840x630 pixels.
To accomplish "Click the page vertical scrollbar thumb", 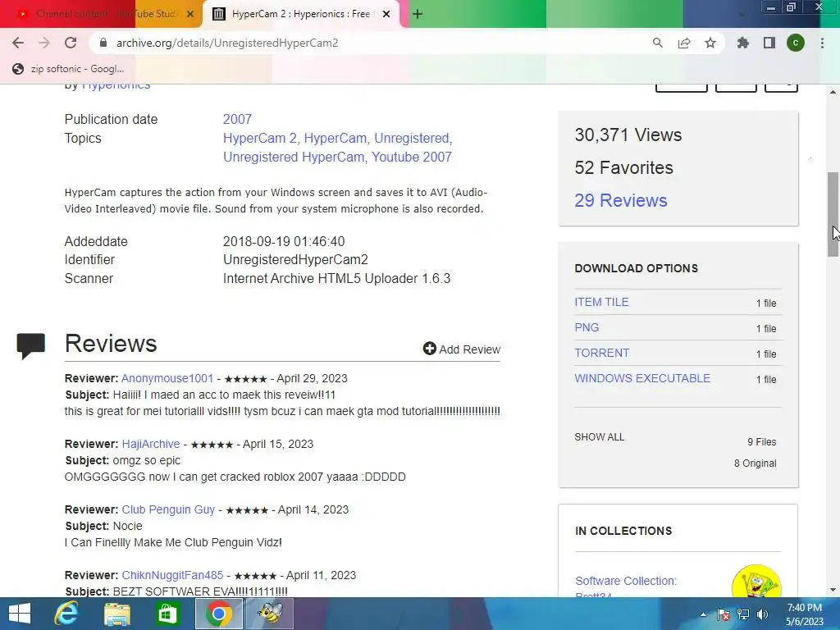I will coord(833,214).
